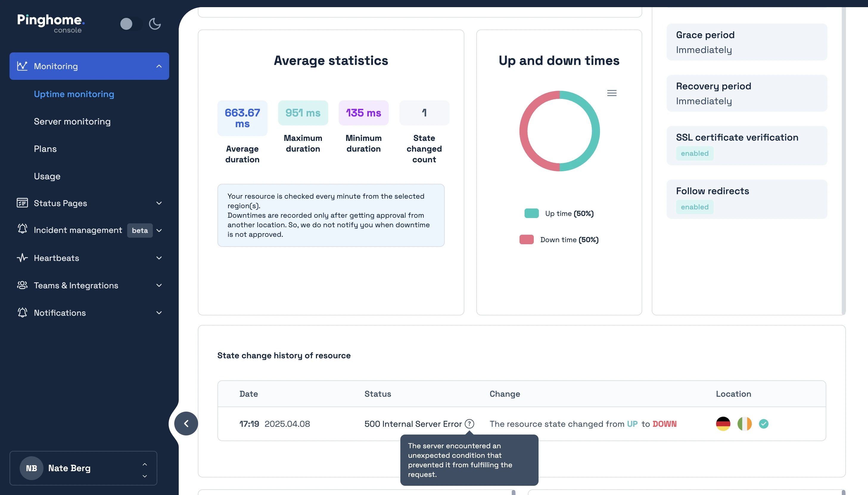The height and width of the screenshot is (495, 868).
Task: Open the Status Pages icon in sidebar
Action: point(22,203)
